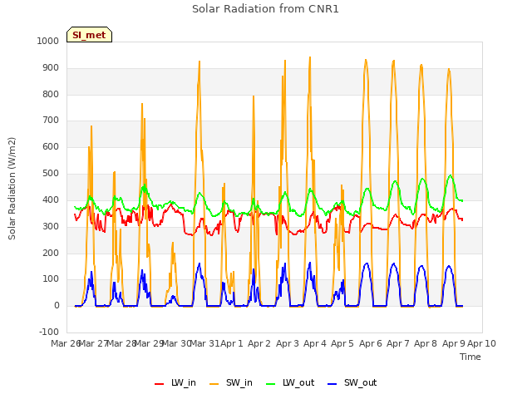Image resolution: width=532 pixels, height=399 pixels.
Task: Click the chart title Solar Radiation from CNR1
Action: 265,9
